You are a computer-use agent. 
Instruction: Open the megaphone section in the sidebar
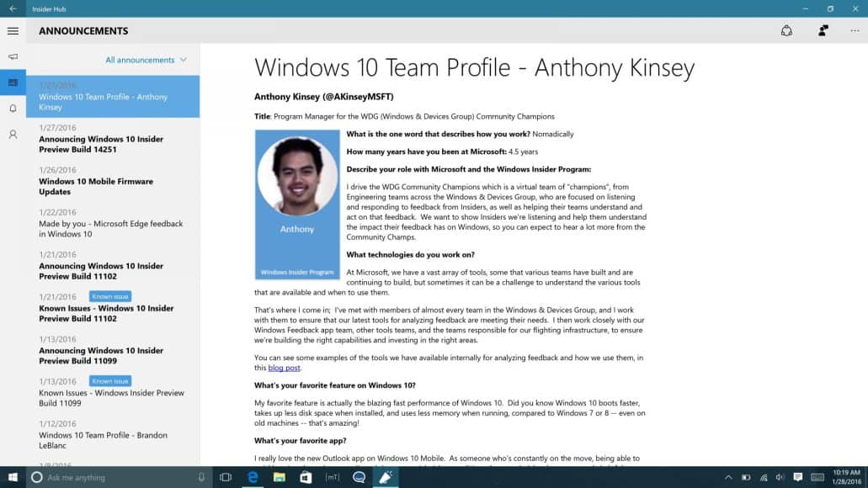[x=13, y=56]
